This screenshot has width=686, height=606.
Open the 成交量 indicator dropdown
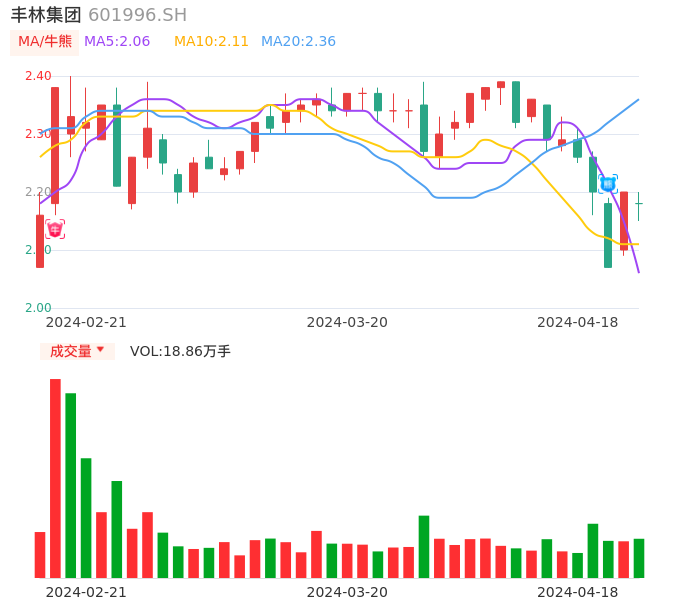77,351
